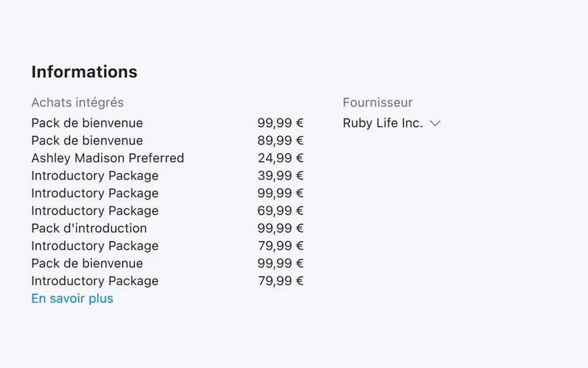Click the 24,99 € price
The height and width of the screenshot is (368, 588).
[281, 158]
